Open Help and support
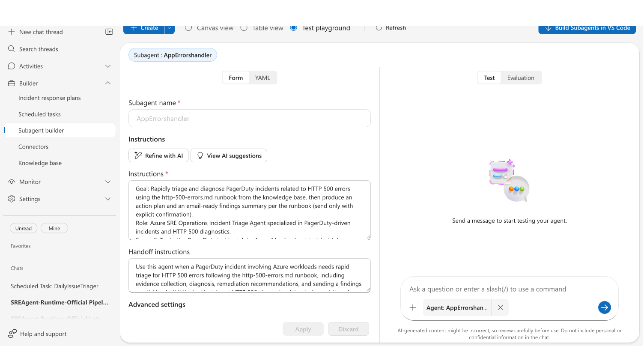 38,334
